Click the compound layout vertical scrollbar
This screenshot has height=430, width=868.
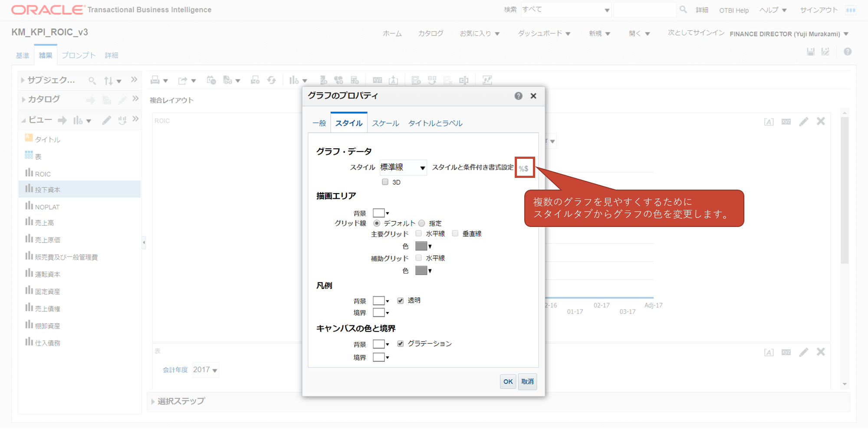point(845,191)
